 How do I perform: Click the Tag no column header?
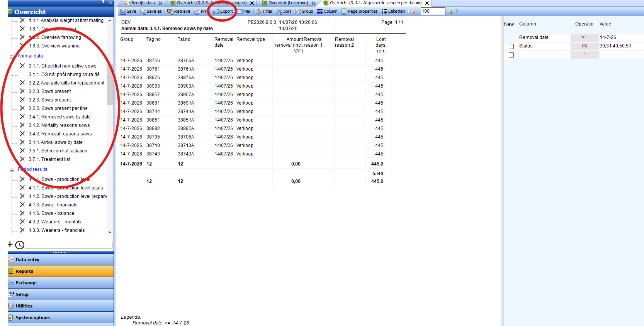coord(153,39)
